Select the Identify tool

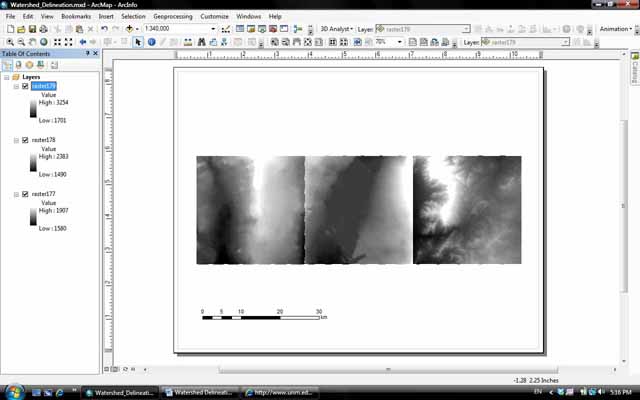coord(152,42)
